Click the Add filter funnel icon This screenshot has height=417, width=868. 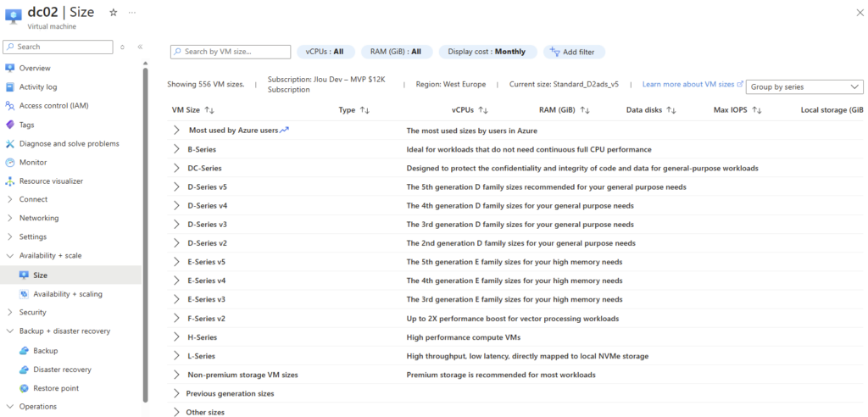pyautogui.click(x=554, y=52)
